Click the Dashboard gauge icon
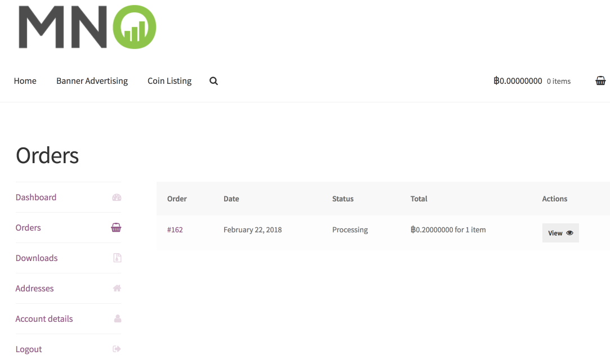 coord(117,197)
